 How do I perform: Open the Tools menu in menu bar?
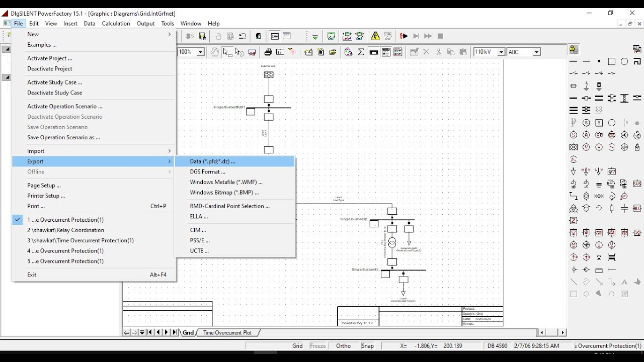tap(168, 24)
